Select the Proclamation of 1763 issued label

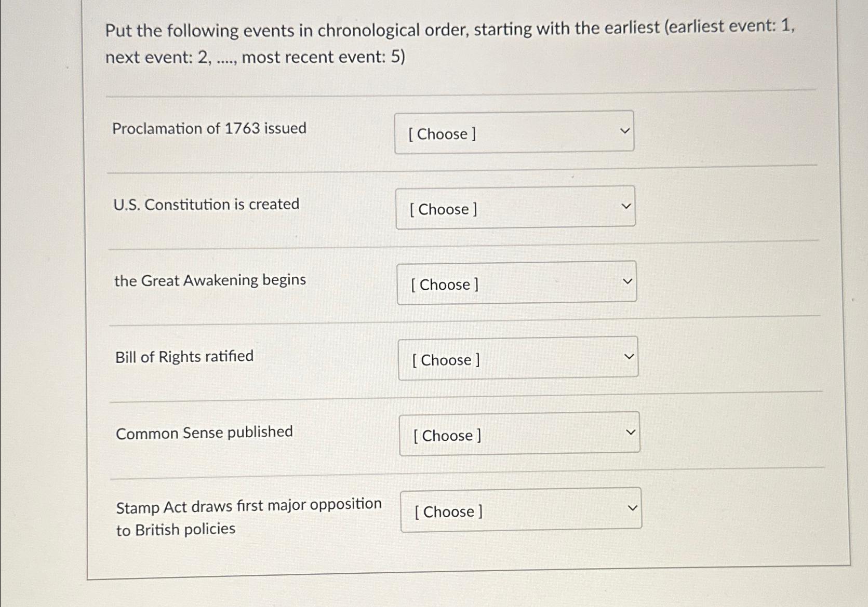pos(209,128)
